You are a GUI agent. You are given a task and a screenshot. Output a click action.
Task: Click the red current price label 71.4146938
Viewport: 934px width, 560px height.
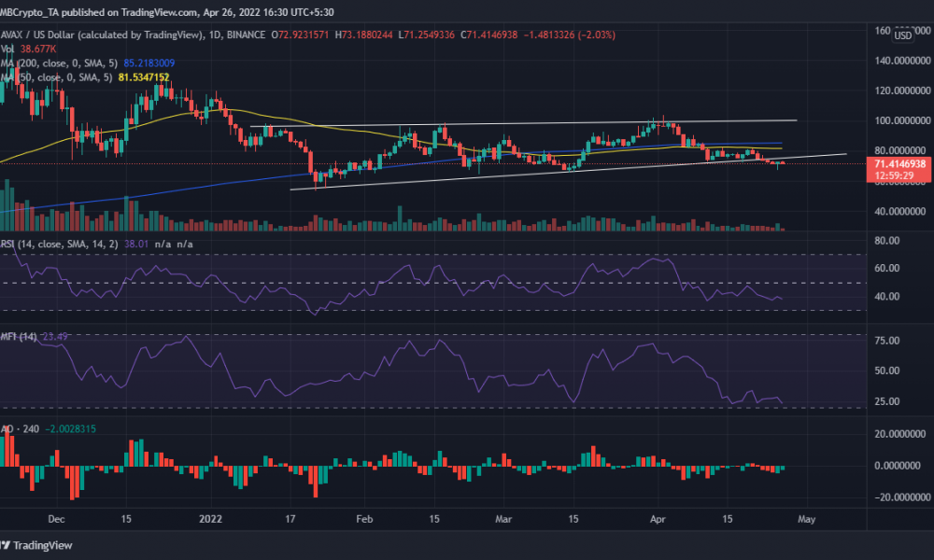pyautogui.click(x=899, y=164)
